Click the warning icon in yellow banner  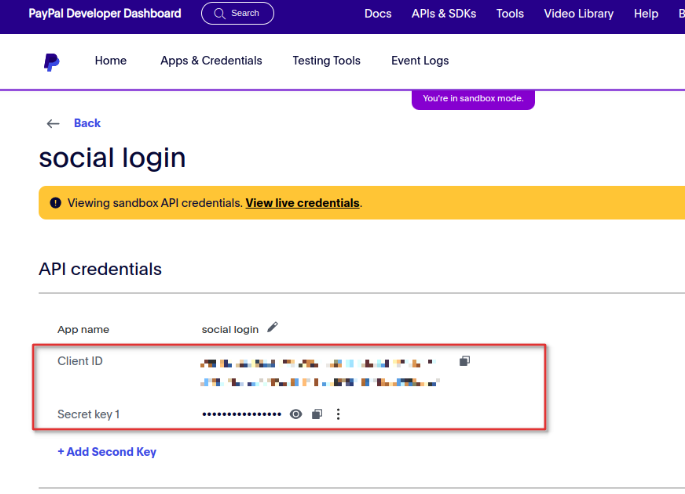pos(55,203)
